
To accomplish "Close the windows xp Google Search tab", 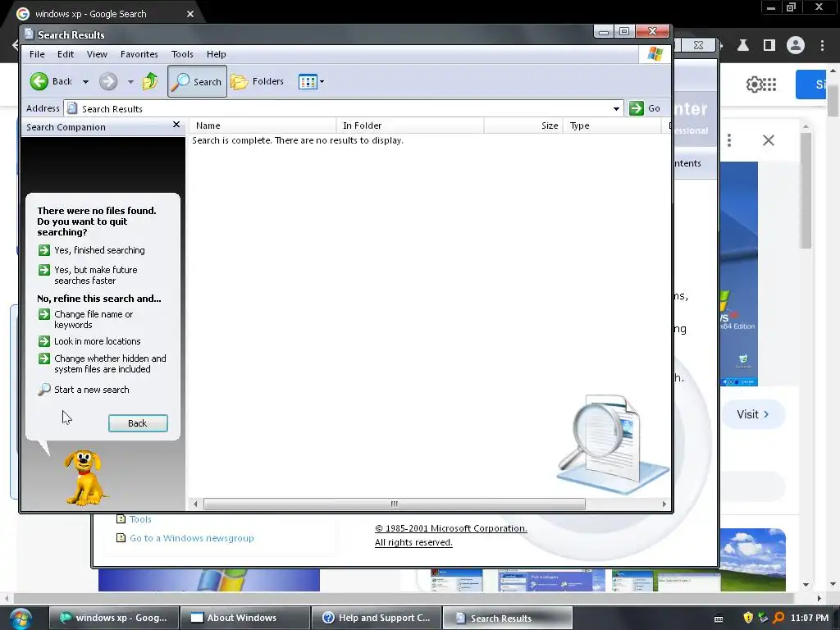I will pyautogui.click(x=190, y=14).
